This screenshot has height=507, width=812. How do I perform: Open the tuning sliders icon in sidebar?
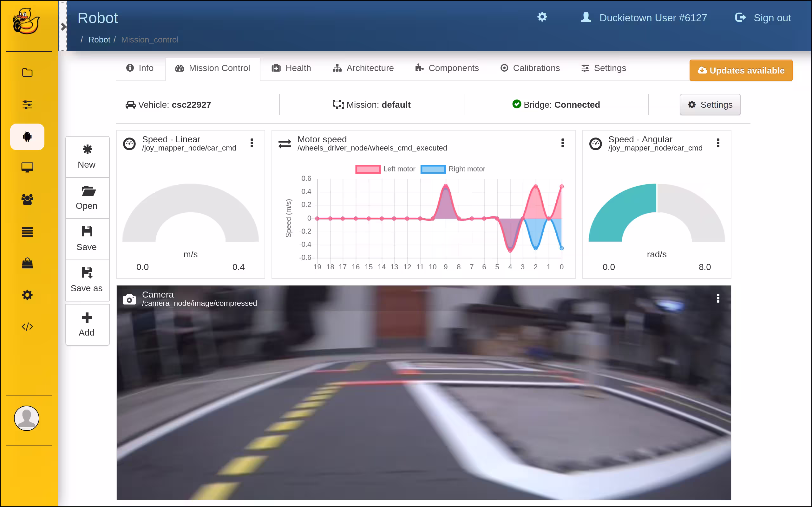tap(27, 105)
